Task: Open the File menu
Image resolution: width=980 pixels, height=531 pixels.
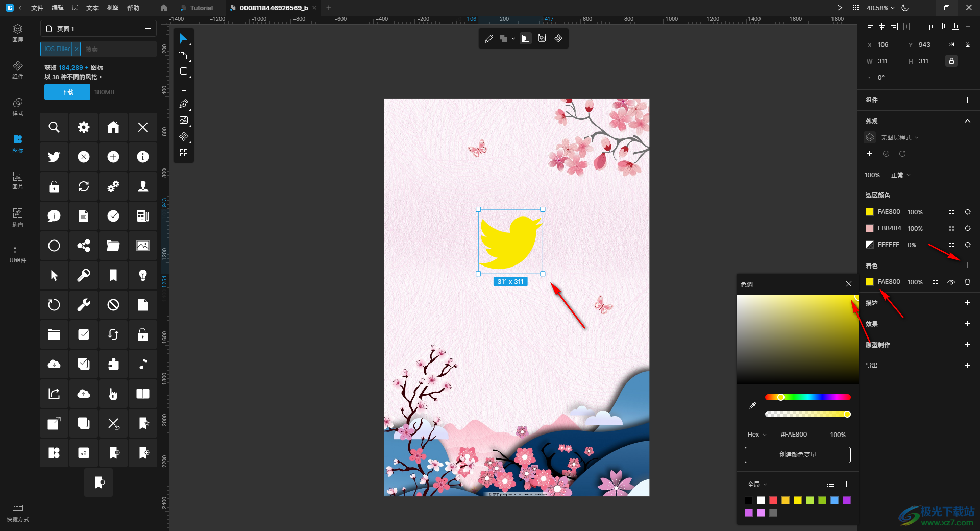Action: pyautogui.click(x=37, y=8)
